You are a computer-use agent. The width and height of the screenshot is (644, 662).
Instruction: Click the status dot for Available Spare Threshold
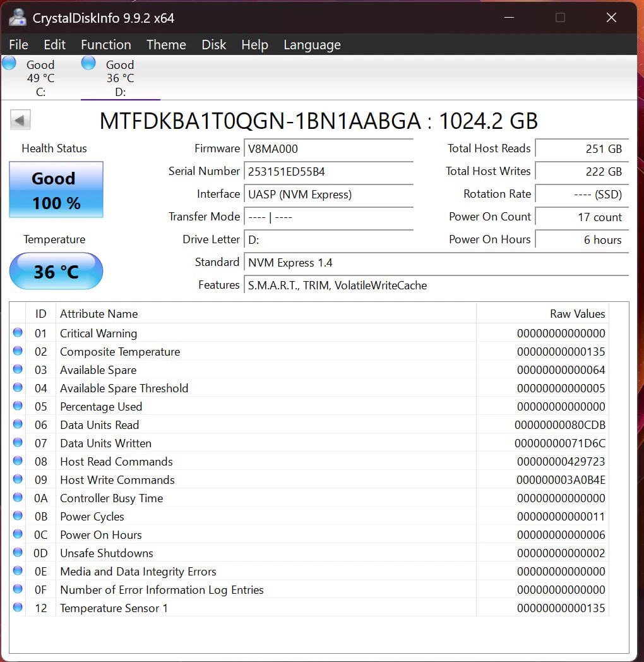point(18,387)
